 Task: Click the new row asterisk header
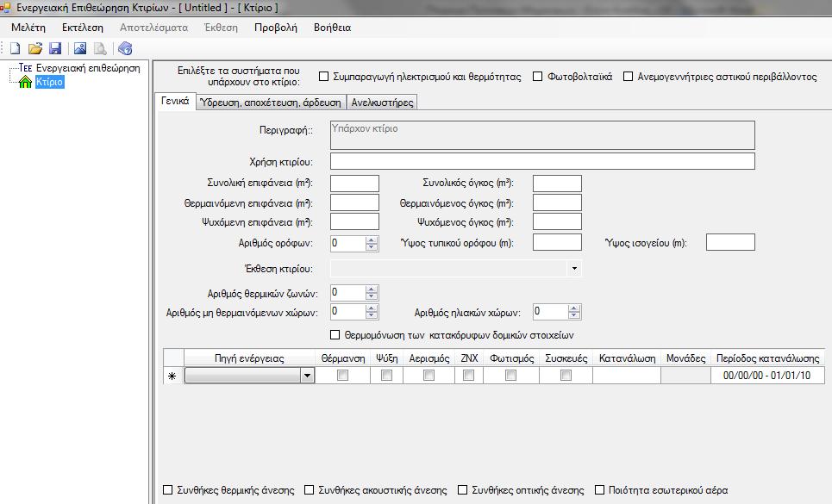point(173,376)
